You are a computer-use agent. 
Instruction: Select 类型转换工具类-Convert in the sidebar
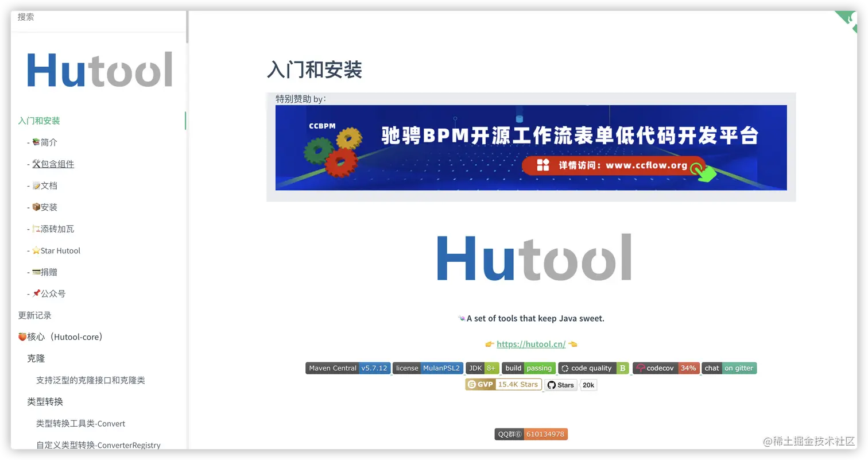tap(79, 423)
